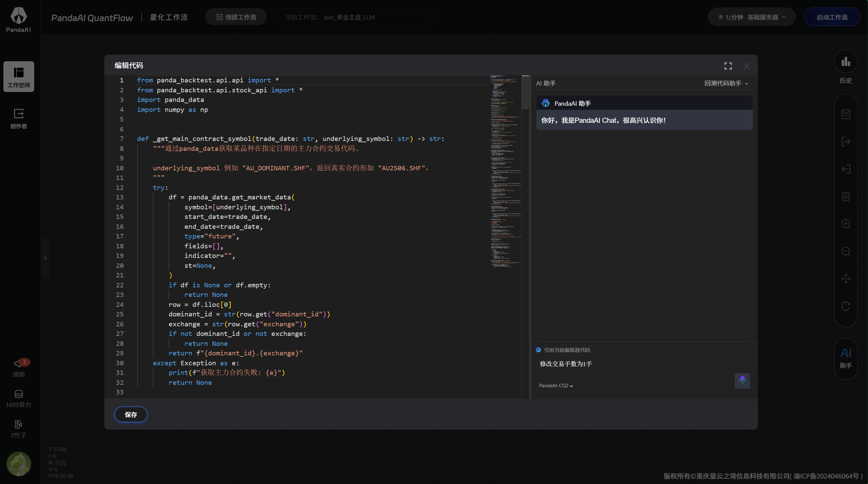Click the 'indicator="",' code line

pyautogui.click(x=210, y=256)
